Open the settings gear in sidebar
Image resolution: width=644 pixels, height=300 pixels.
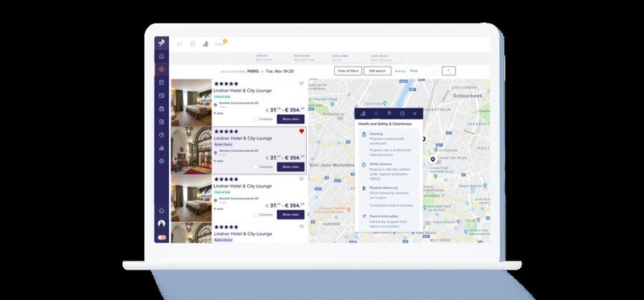point(162,162)
